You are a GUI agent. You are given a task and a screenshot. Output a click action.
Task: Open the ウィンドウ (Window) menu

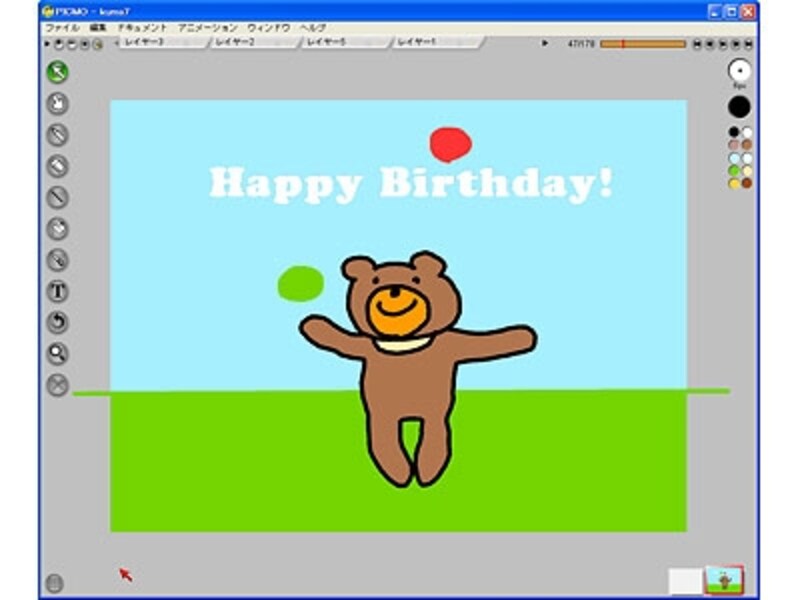tap(269, 28)
